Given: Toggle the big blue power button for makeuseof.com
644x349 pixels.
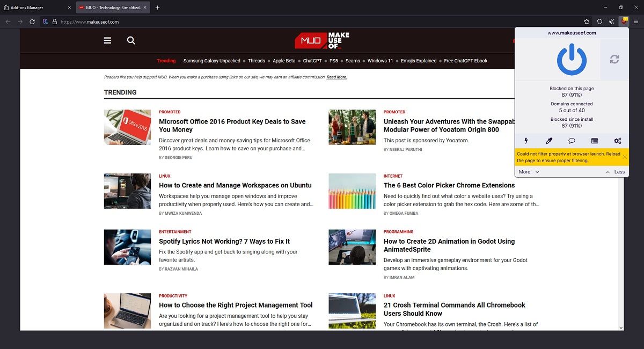Looking at the screenshot, I should [571, 59].
